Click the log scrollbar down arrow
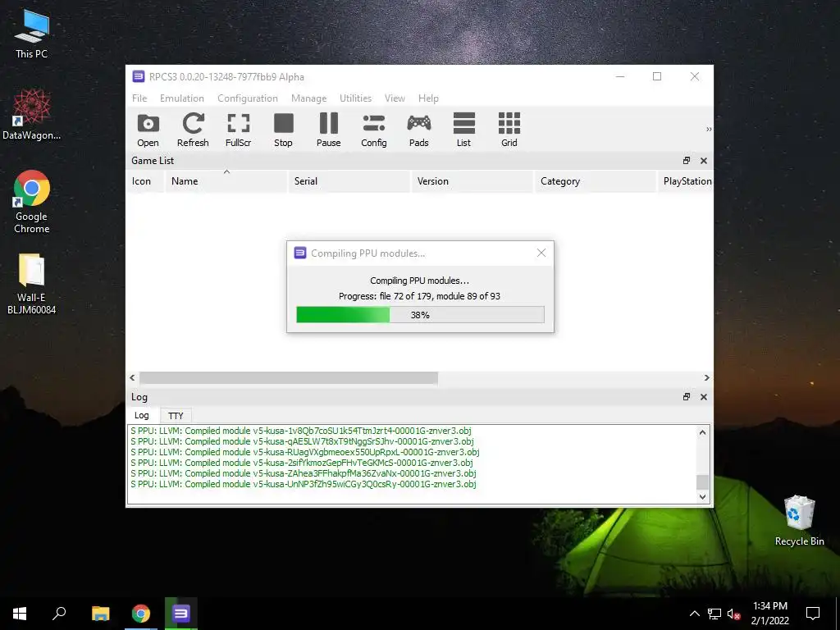 (702, 496)
